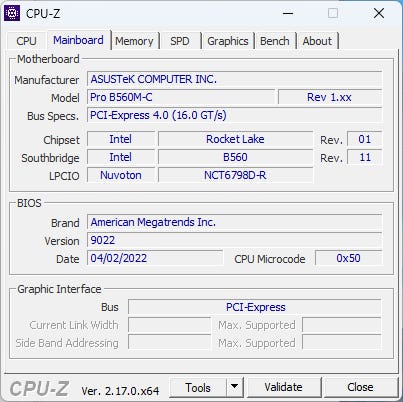Go to the Bench tab
This screenshot has height=402, width=403.
coord(275,41)
